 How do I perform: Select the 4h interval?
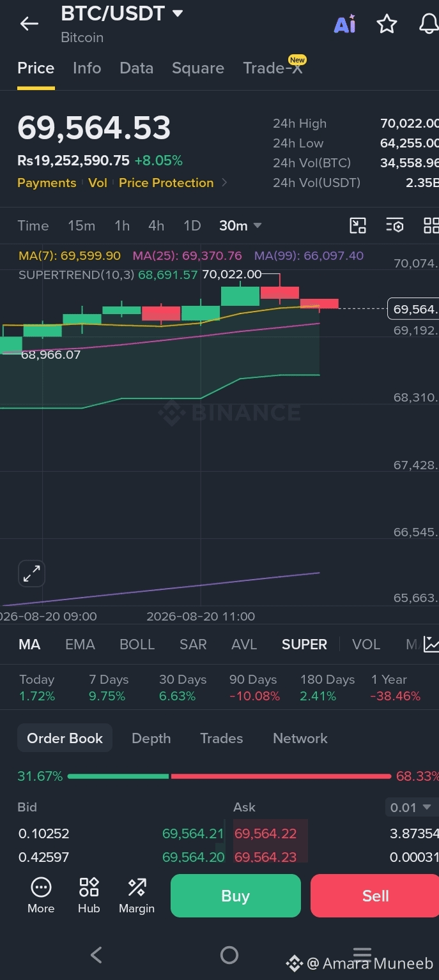click(x=156, y=225)
